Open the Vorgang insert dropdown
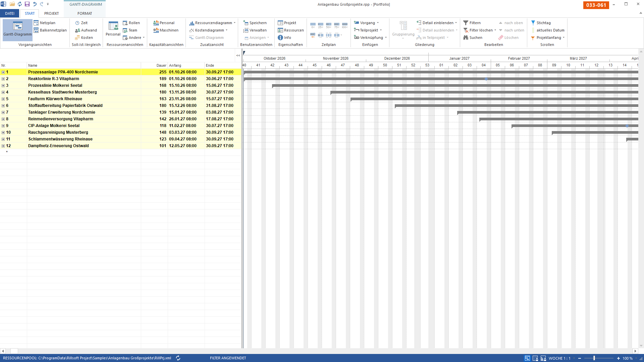 (x=378, y=23)
